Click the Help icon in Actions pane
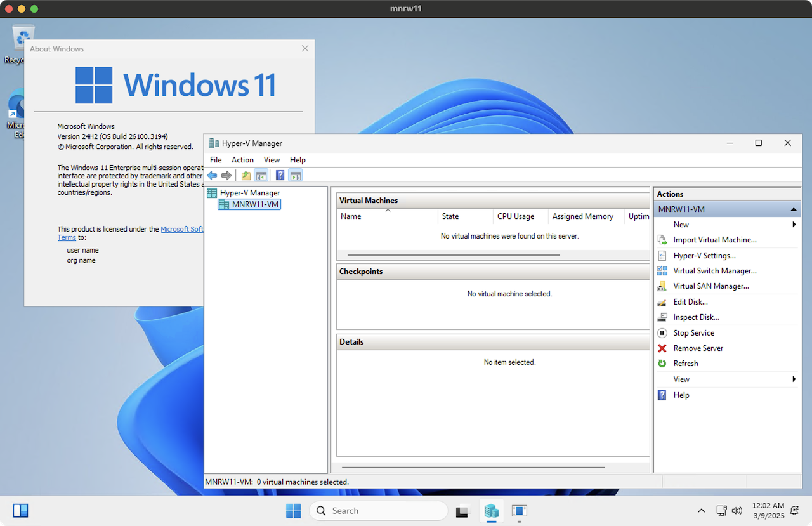812x526 pixels. click(x=662, y=395)
